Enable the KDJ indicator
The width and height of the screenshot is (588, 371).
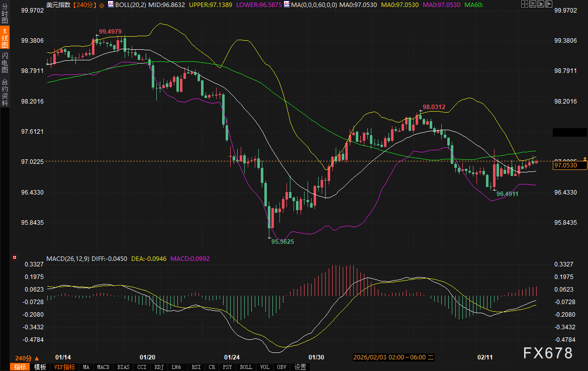coord(159,367)
